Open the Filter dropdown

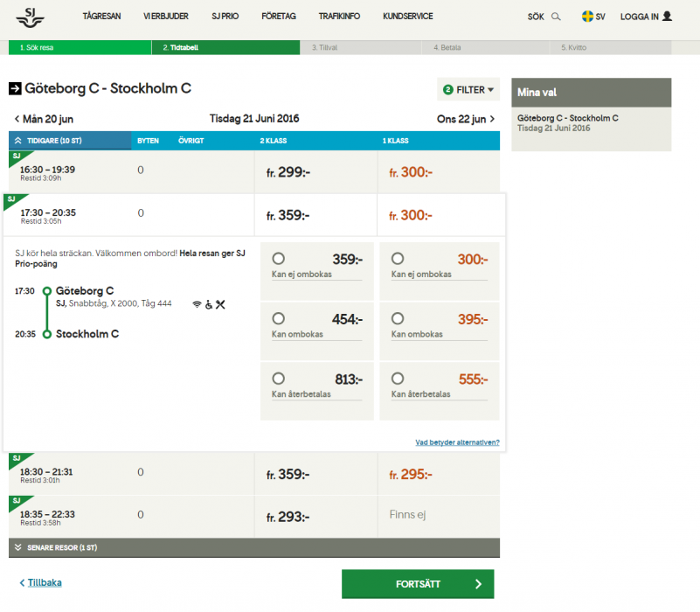pyautogui.click(x=468, y=89)
